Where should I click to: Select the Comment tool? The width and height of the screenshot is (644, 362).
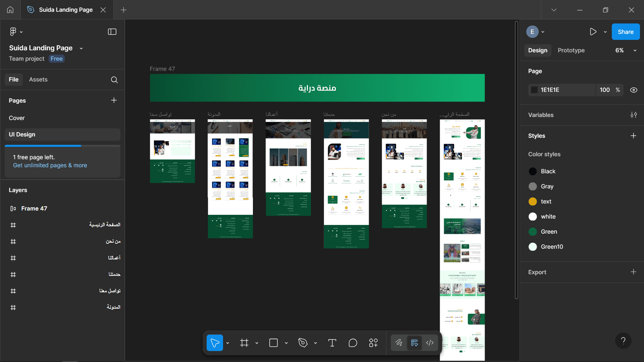pos(353,343)
